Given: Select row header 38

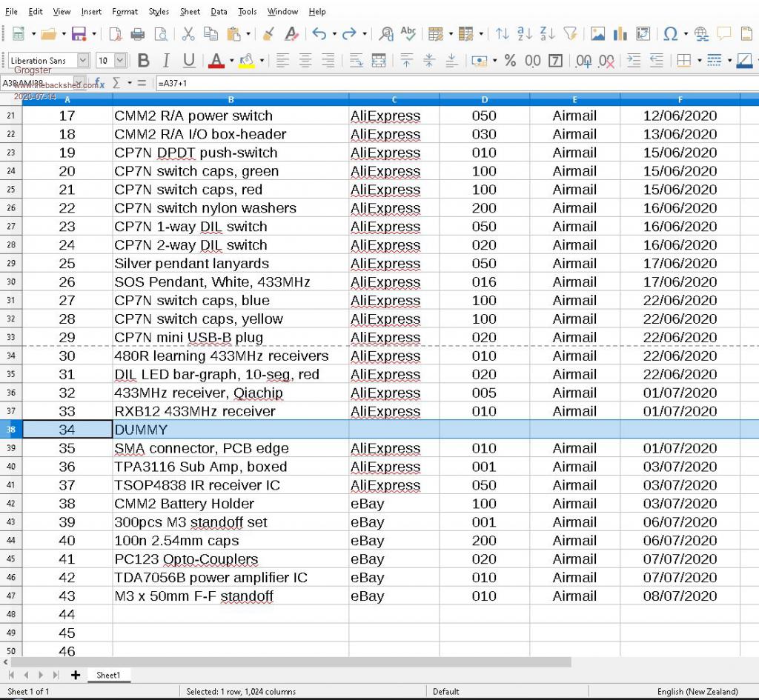Looking at the screenshot, I should tap(11, 430).
